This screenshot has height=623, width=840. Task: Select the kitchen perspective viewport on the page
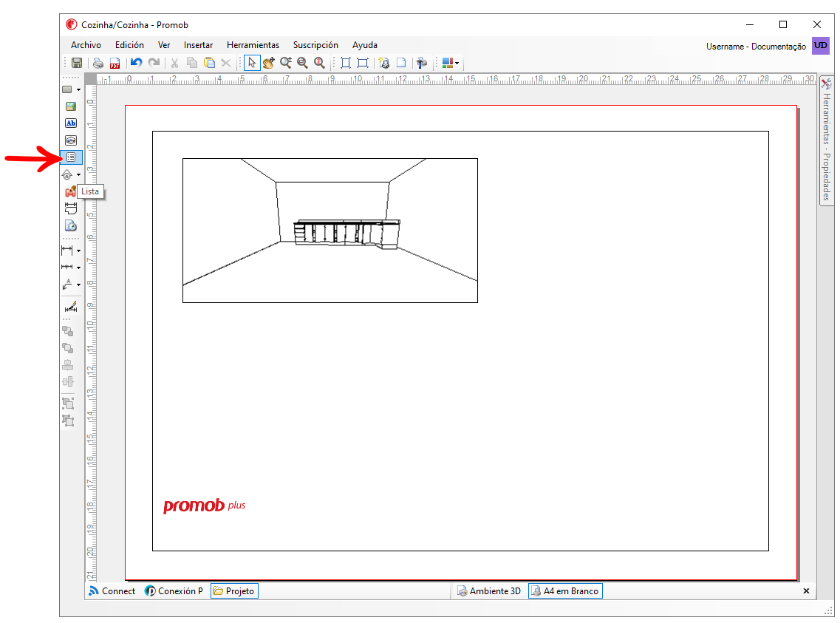(x=330, y=231)
